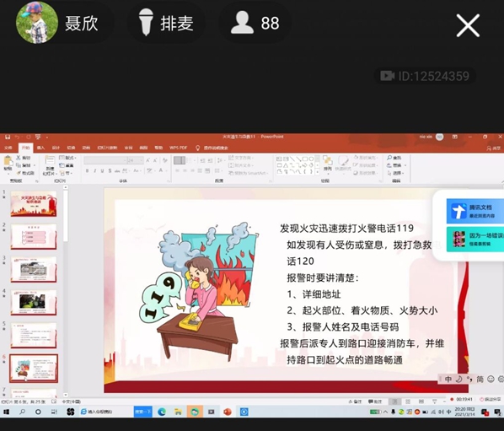Click Save icon in PowerPoint quick access toolbar
This screenshot has height=431, width=504.
click(8, 137)
